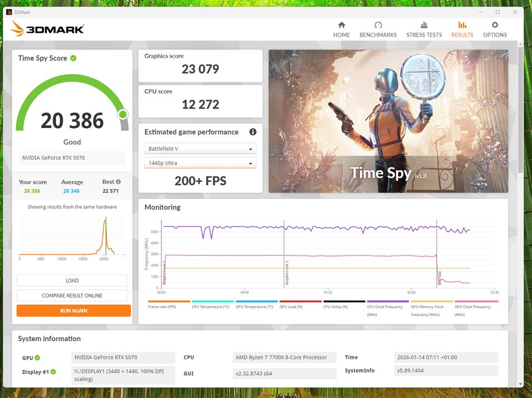Click the scroll down arrow at bottom right
This screenshot has height=398, width=532.
click(x=520, y=384)
